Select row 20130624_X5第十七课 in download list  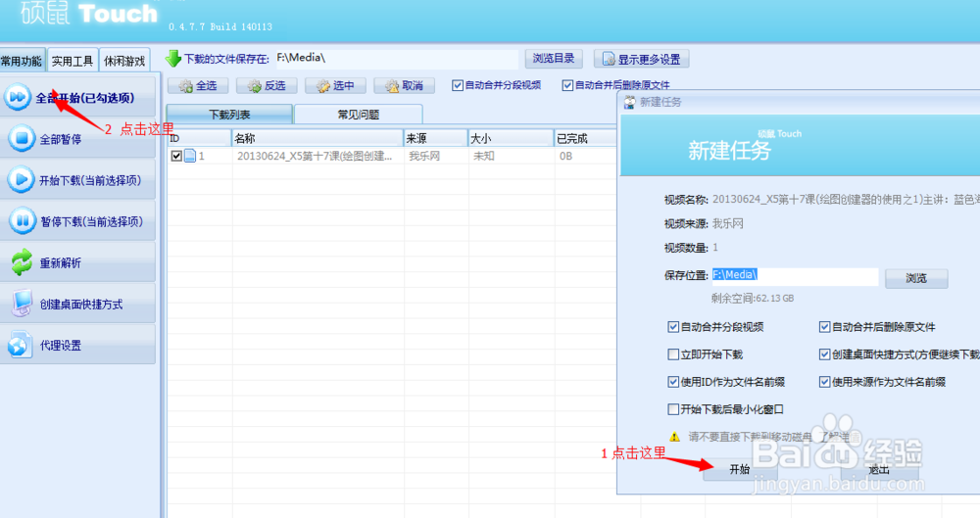point(315,157)
